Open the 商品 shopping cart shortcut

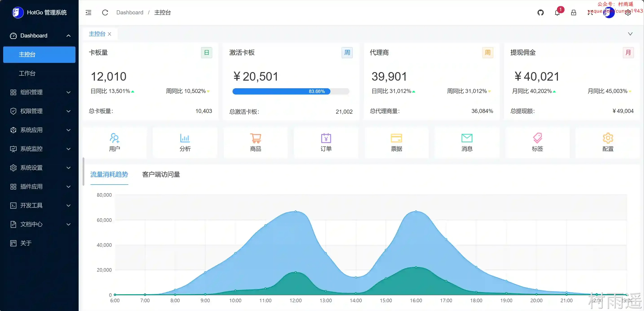coord(255,143)
